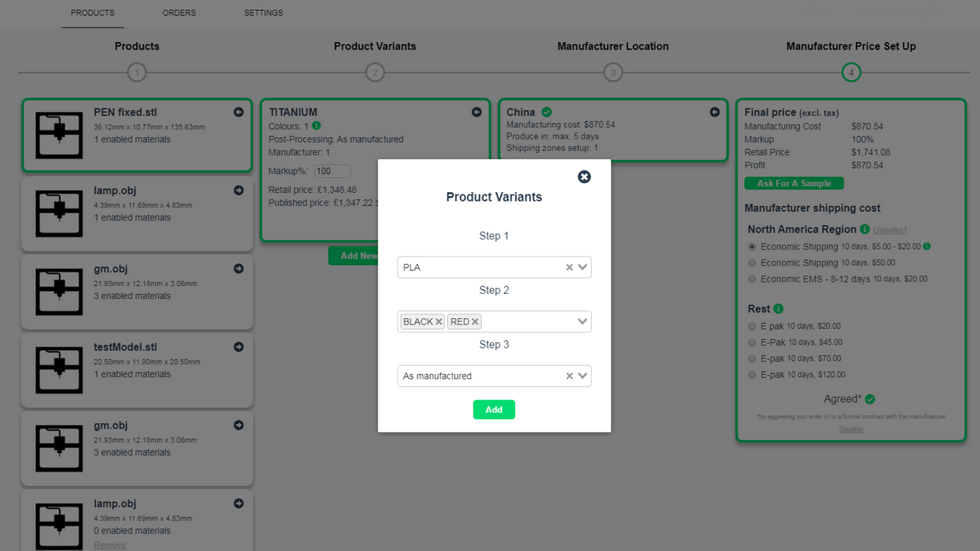Viewport: 980px width, 551px height.
Task: Click arrow icon on PEN fixed.stl card
Action: (x=239, y=112)
